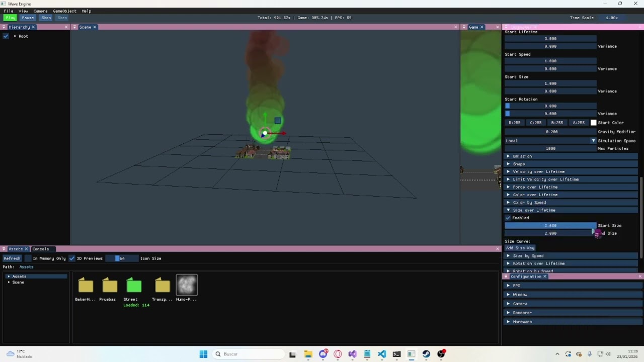This screenshot has height=362, width=644.
Task: Toggle the 3D Previews checkbox
Action: coord(72,258)
